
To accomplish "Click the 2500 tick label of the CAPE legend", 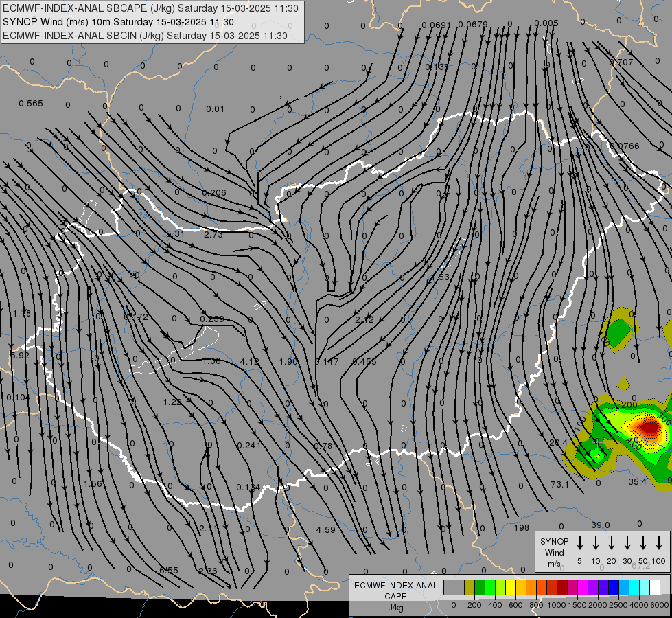I will tap(618, 605).
